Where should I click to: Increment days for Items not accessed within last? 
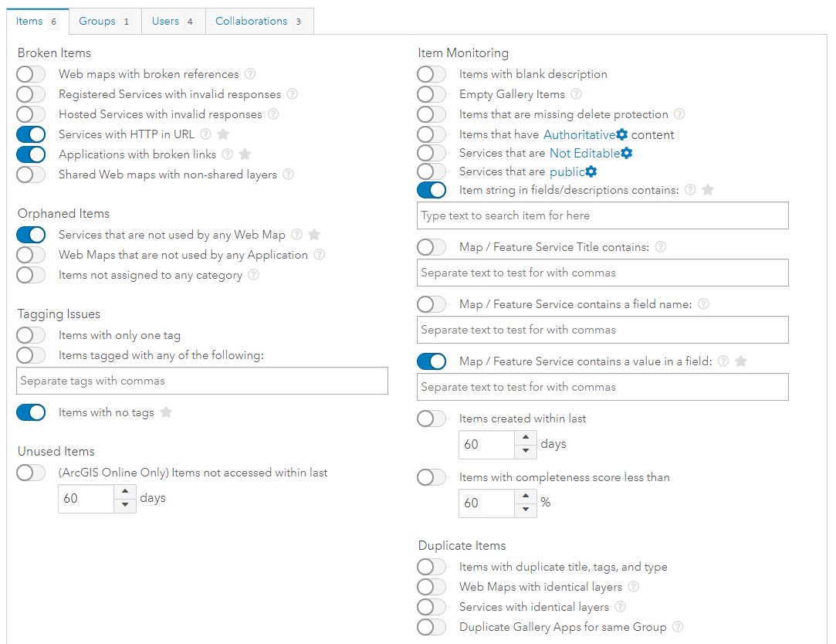(125, 491)
